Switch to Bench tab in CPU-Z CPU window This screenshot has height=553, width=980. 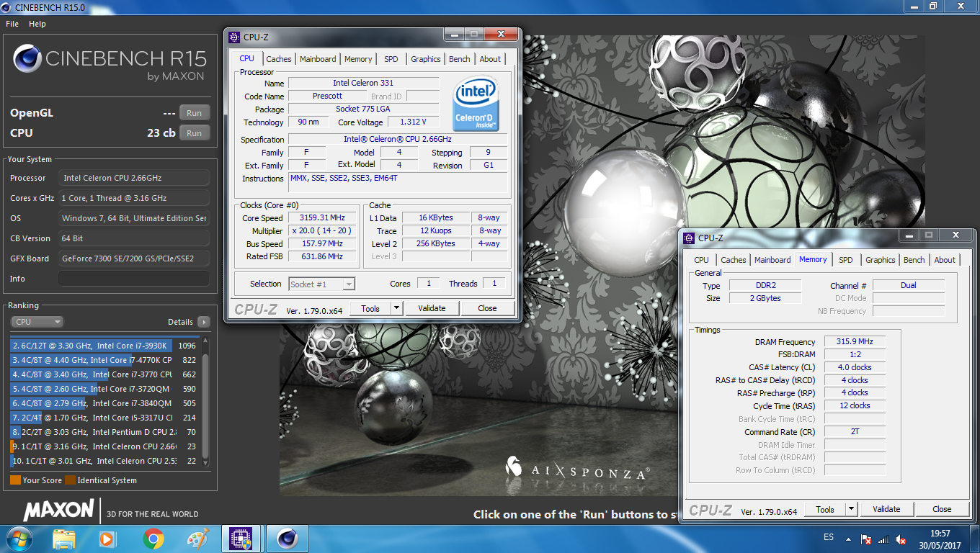459,59
